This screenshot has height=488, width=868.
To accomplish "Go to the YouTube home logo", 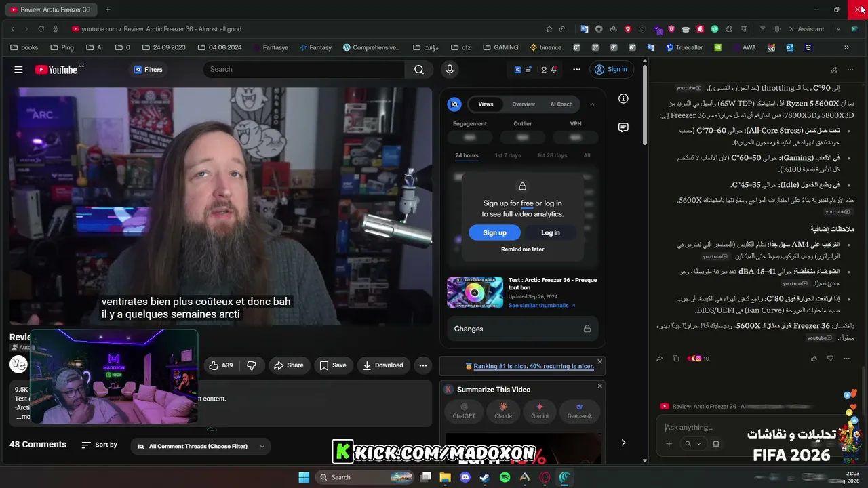I will (x=56, y=70).
